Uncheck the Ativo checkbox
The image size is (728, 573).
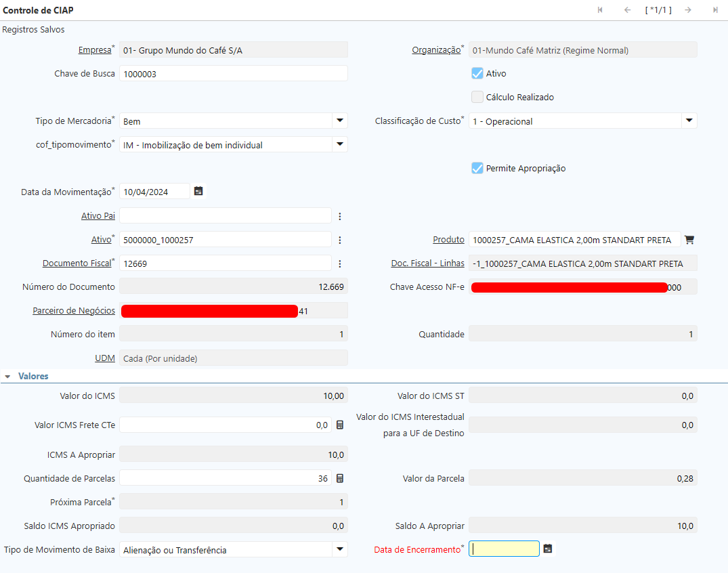(477, 73)
